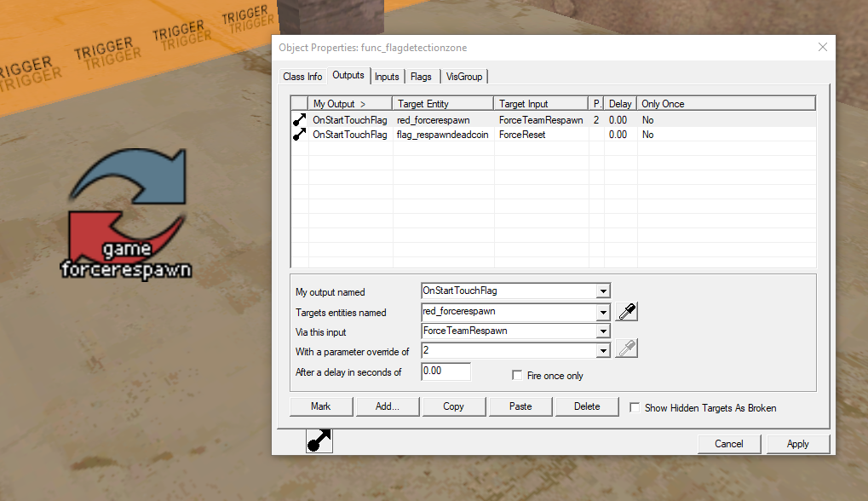The height and width of the screenshot is (501, 868).
Task: Sort by the Only Once column header
Action: click(726, 103)
